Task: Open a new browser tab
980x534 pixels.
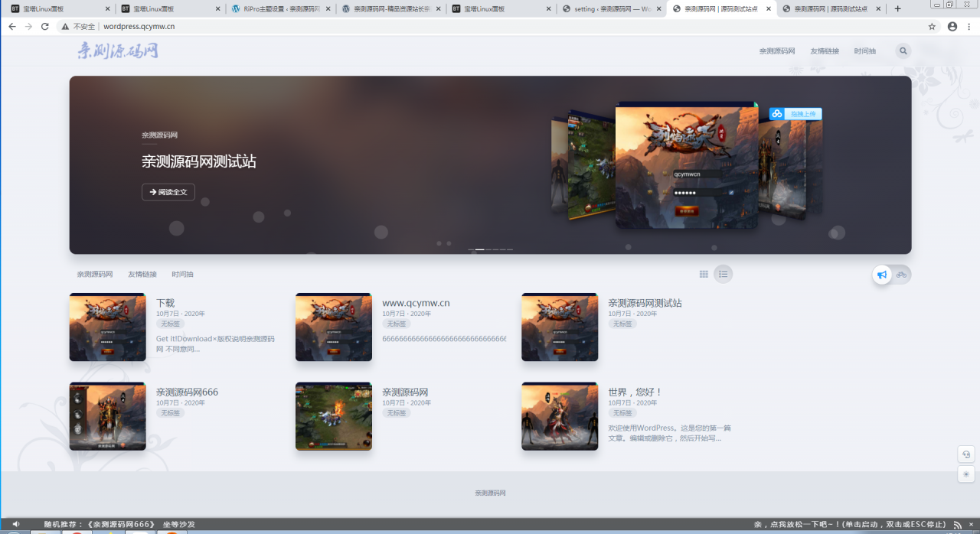Action: click(x=898, y=8)
